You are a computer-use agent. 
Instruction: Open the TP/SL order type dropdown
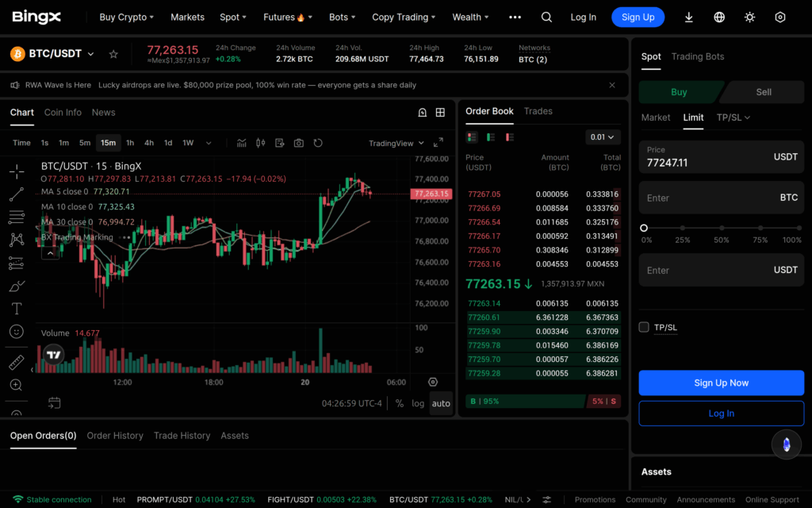coord(733,117)
